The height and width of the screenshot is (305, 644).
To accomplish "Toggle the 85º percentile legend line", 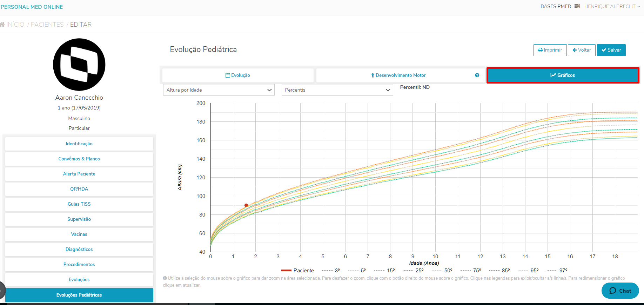I will coord(499,271).
